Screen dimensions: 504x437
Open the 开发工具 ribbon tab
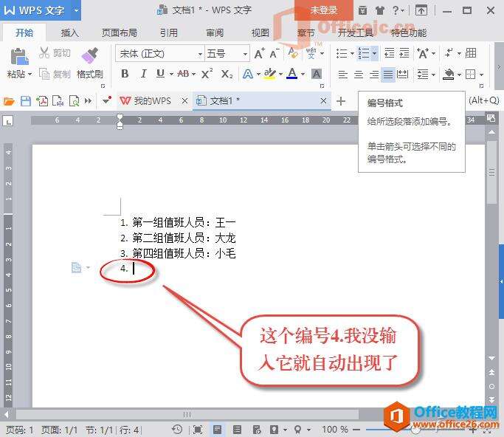[355, 32]
